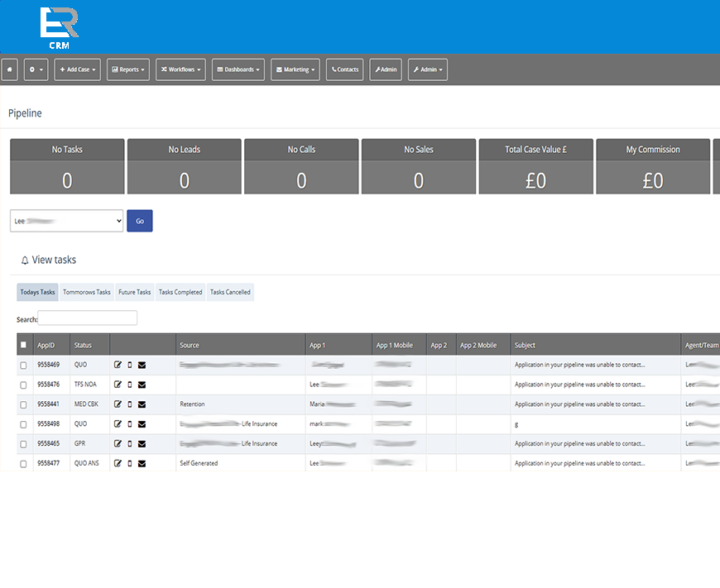Screen dimensions: 720x588
Task: Switch to Tommorows Tasks tab
Action: pos(86,292)
